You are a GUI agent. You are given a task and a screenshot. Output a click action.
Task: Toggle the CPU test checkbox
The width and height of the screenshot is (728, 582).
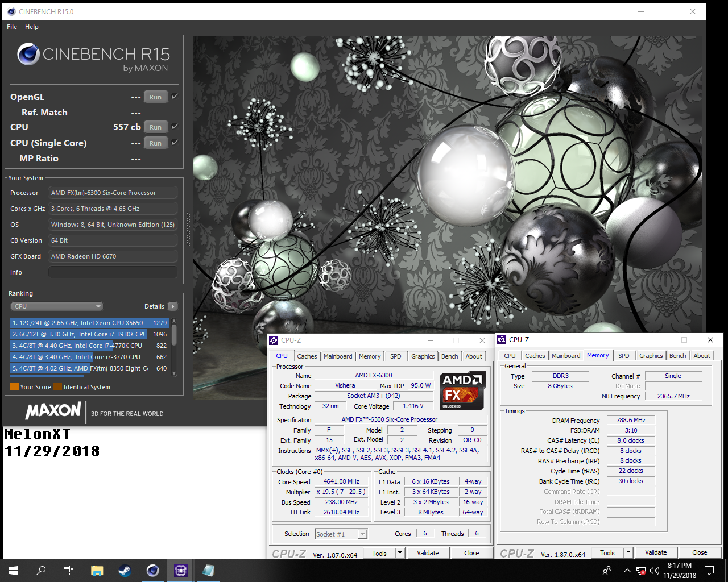click(175, 127)
